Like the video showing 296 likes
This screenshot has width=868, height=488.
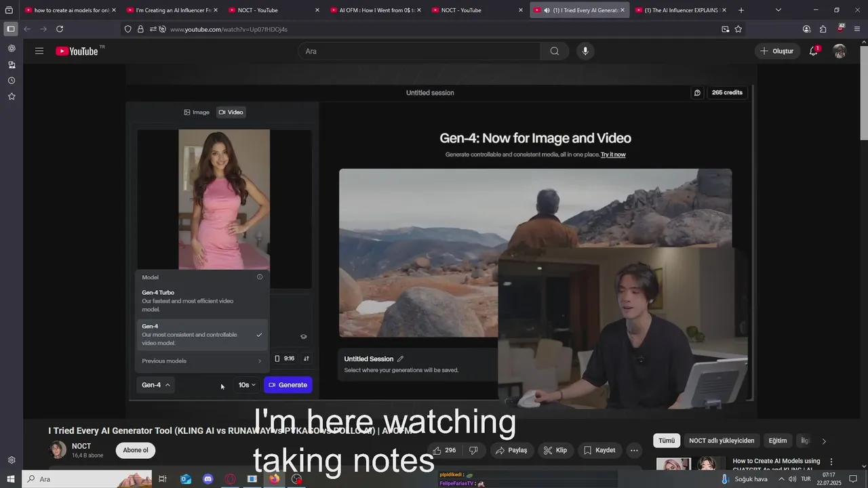coord(444,450)
